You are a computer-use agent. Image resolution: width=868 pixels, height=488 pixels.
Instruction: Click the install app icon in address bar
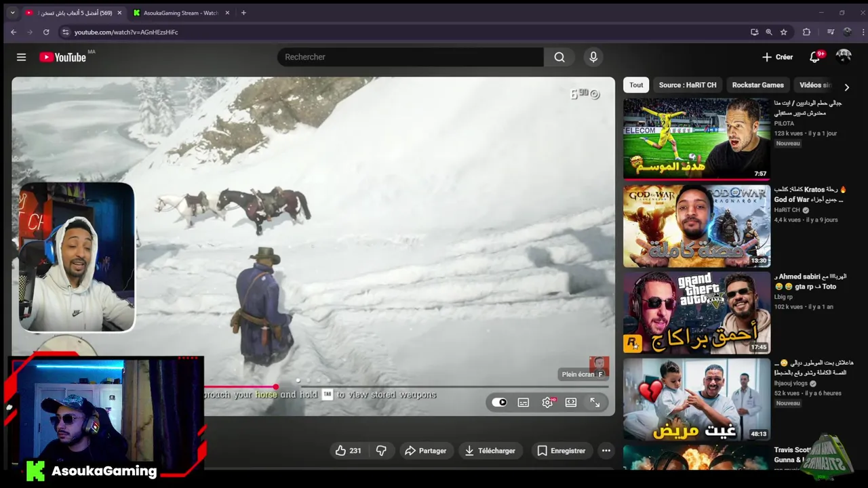[x=754, y=32]
